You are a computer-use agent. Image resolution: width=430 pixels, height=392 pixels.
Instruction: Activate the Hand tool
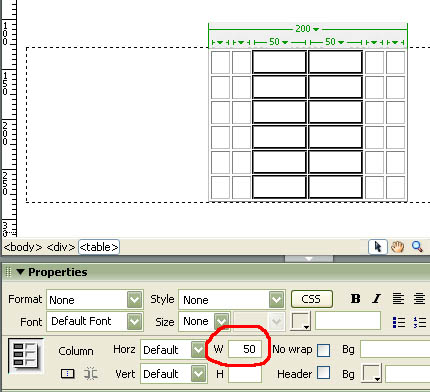tap(397, 247)
